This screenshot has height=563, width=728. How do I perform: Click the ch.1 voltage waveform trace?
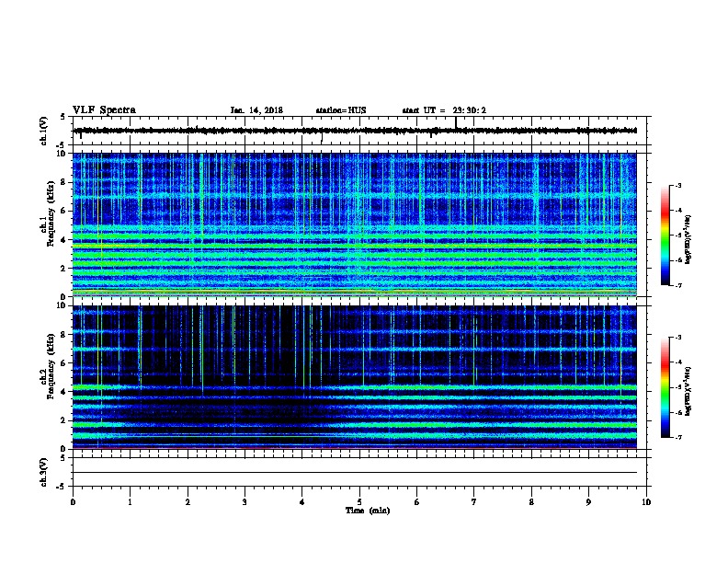355,131
